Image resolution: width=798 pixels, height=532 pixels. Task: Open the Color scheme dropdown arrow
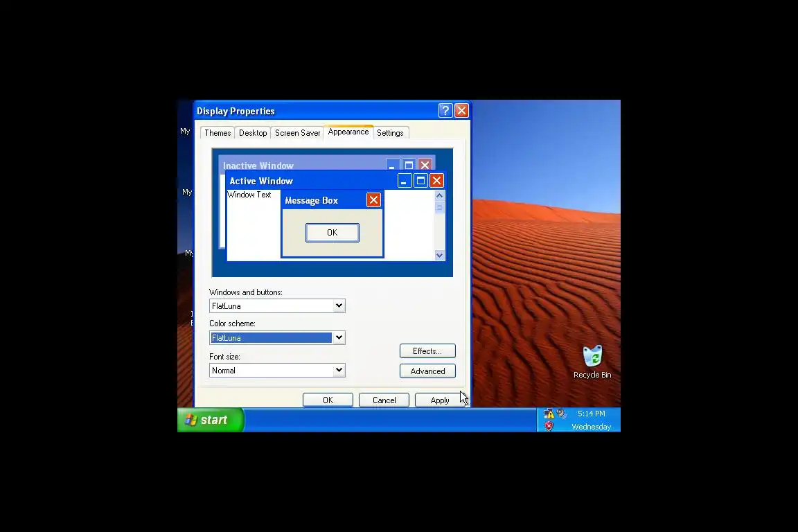(x=339, y=337)
